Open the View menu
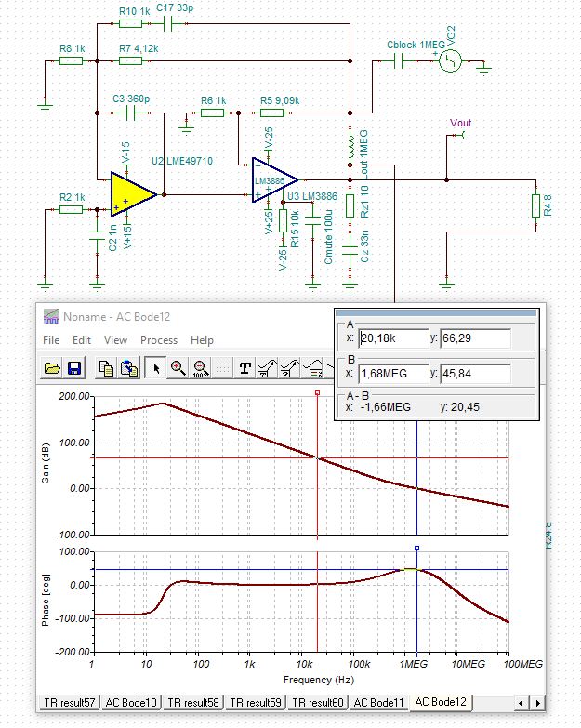581x728 pixels. (115, 340)
